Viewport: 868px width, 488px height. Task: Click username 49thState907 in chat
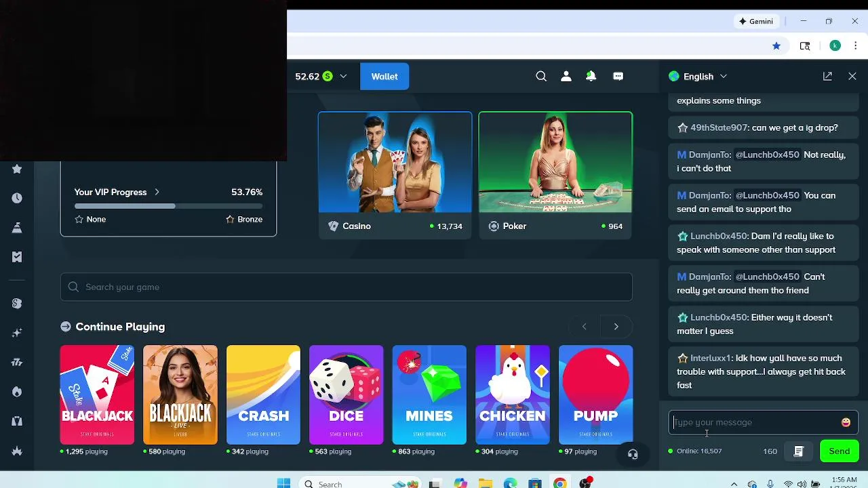[x=719, y=127]
